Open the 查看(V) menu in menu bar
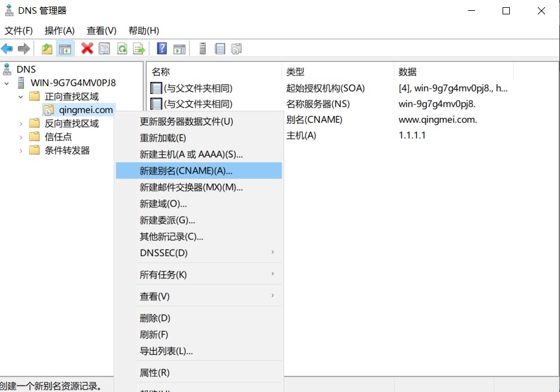560x392 pixels. 102,31
